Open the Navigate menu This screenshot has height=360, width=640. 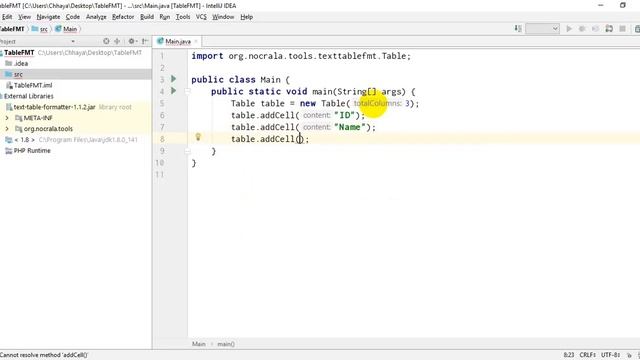[48, 17]
